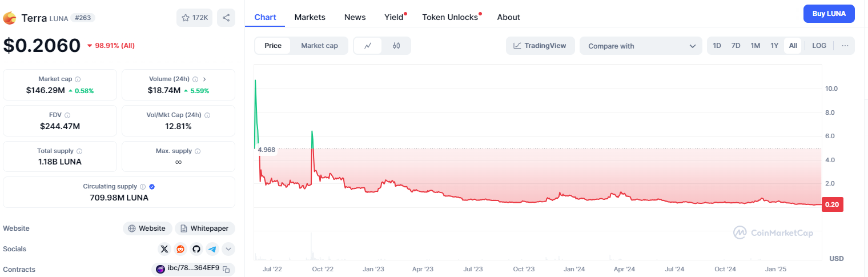This screenshot has width=868, height=277.
Task: Open Volume (24h) info icon
Action: pos(195,79)
